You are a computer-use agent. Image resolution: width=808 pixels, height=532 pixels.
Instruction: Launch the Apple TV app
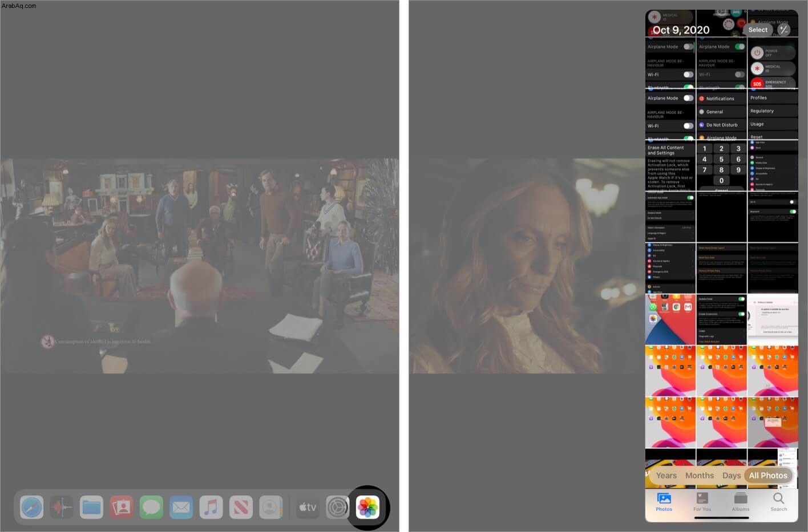[308, 507]
